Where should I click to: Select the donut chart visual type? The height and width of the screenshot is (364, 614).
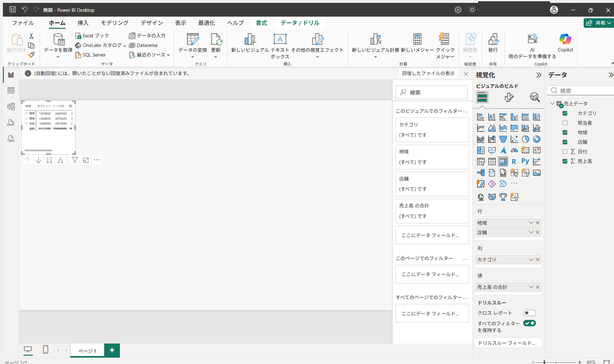[x=537, y=139]
